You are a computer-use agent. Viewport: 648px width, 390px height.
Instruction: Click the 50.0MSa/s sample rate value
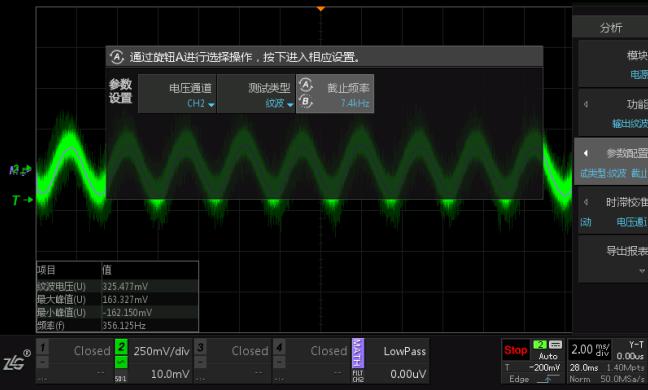tap(622, 379)
